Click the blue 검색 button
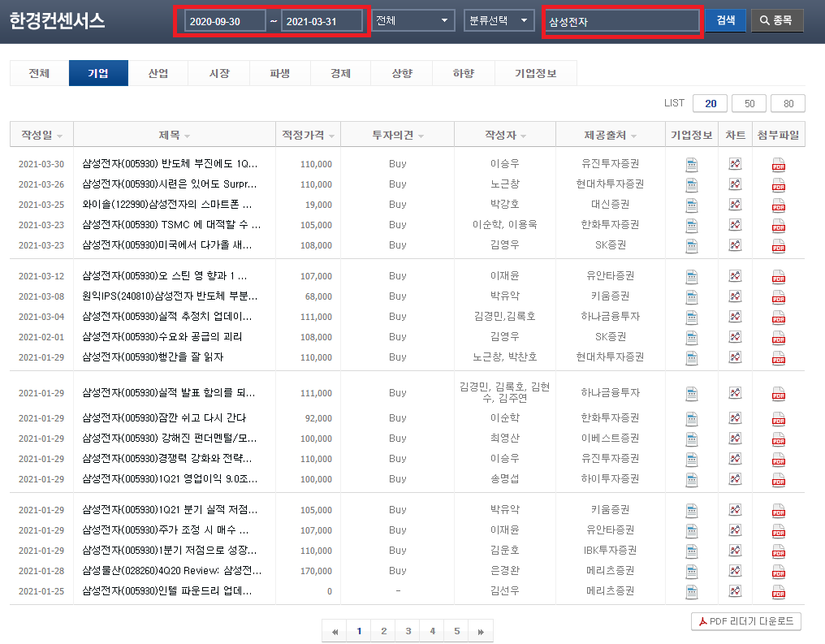825x644 pixels. (726, 20)
